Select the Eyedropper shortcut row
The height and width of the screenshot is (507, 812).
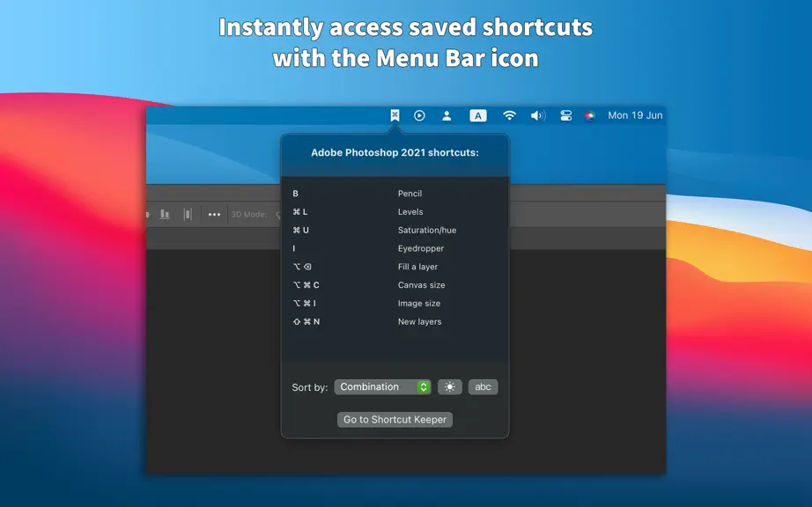point(395,248)
